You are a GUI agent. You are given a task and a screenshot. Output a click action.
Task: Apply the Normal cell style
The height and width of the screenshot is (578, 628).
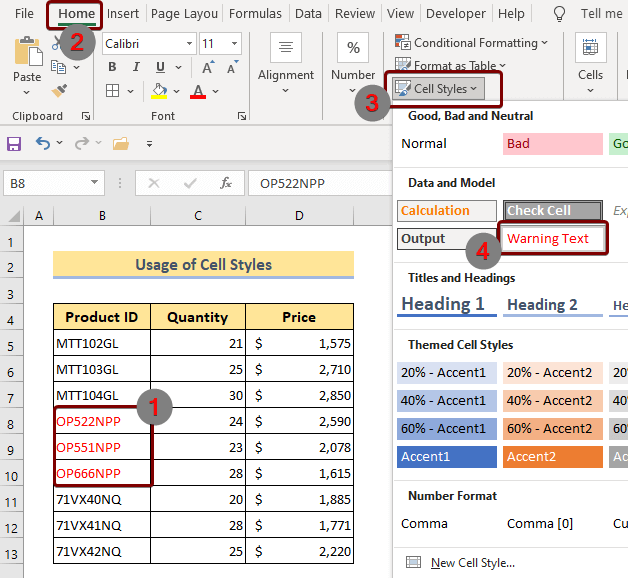[447, 143]
